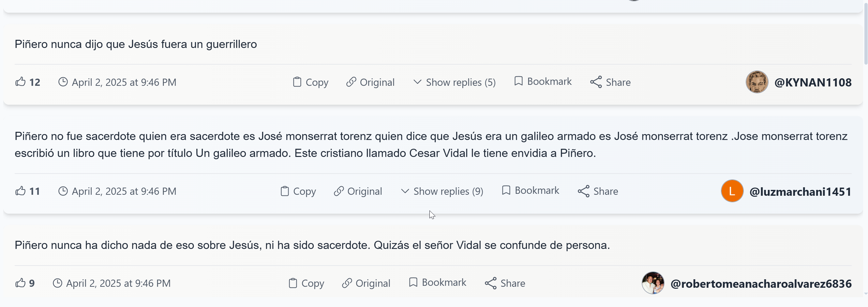Viewport: 868px width, 307px height.
Task: Bookmark the comment by @robertomeanacharoalvarez6836
Action: coord(437,283)
